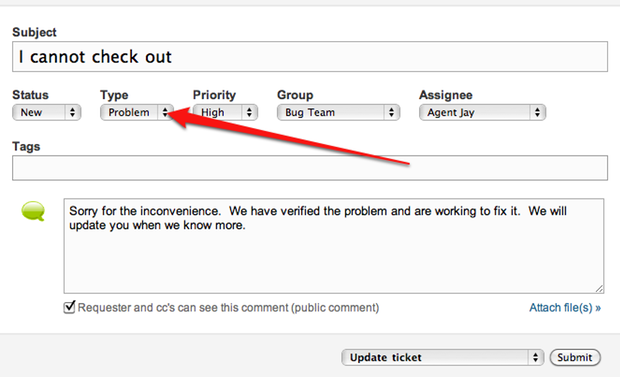Click inside the comment text area
620x377 pixels.
pos(334,246)
